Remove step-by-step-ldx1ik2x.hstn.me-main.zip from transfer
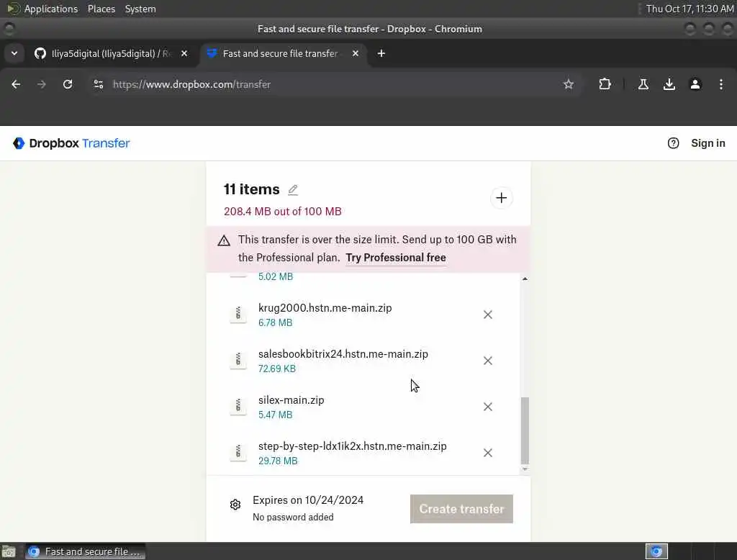The width and height of the screenshot is (737, 560). [488, 453]
